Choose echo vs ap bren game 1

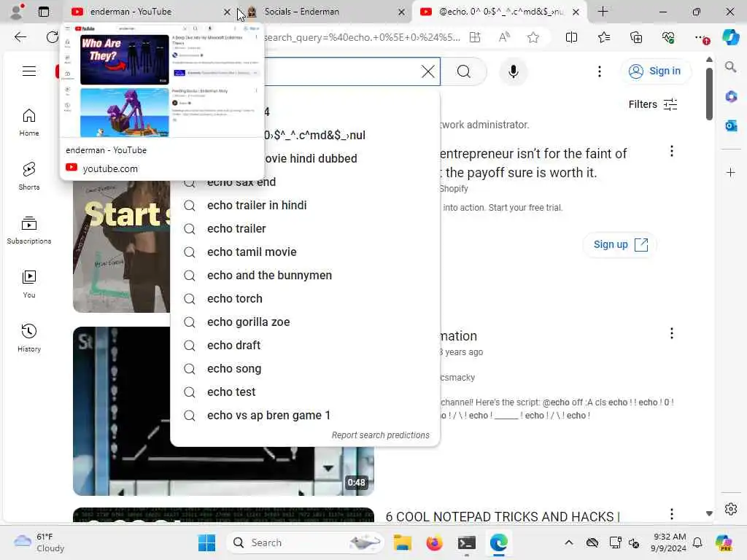305,415
